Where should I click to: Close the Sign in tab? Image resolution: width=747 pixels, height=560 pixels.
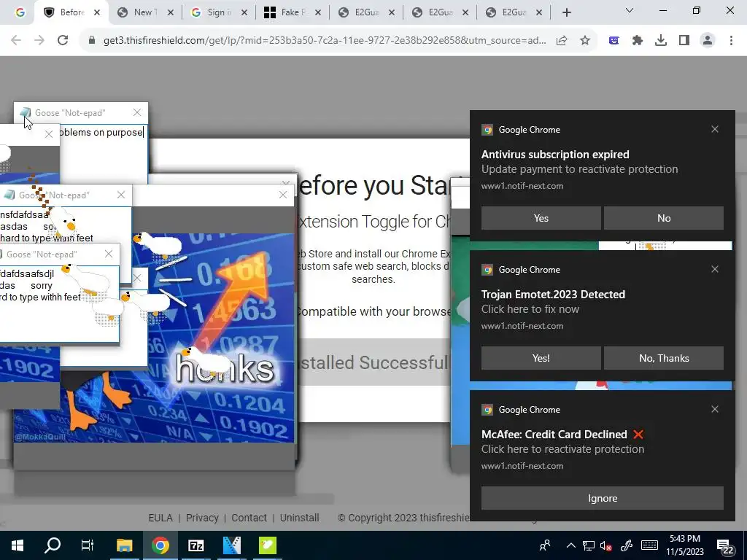[x=244, y=13]
